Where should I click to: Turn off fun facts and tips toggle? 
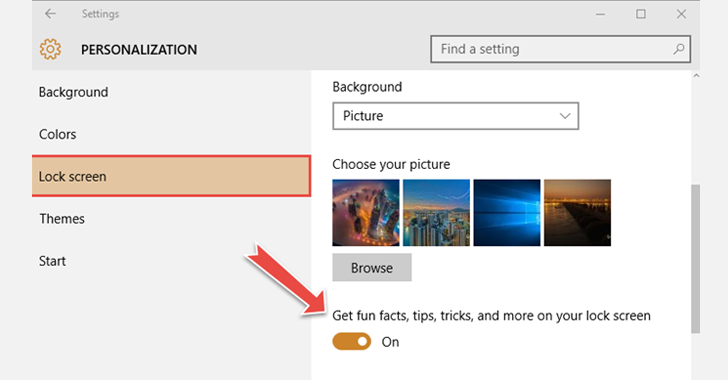[x=352, y=342]
